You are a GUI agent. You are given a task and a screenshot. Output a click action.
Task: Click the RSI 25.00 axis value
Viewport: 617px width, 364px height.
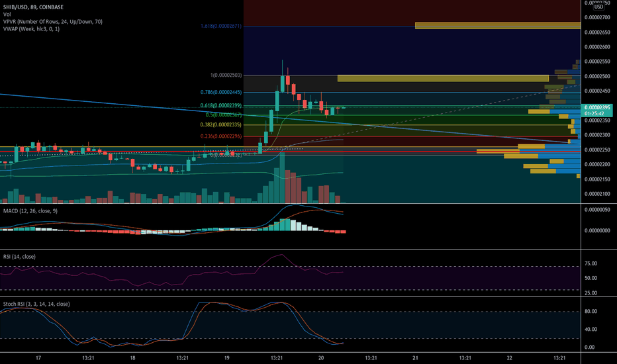pos(591,293)
